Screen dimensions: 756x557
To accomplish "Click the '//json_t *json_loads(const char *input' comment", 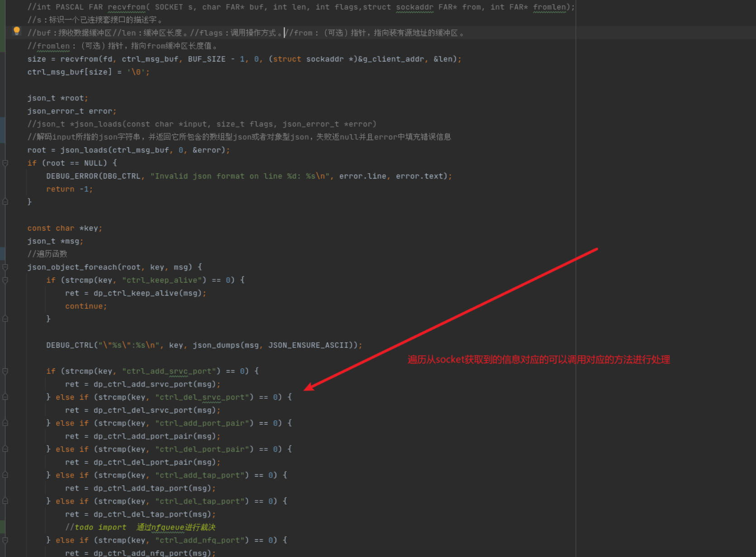I will point(202,124).
